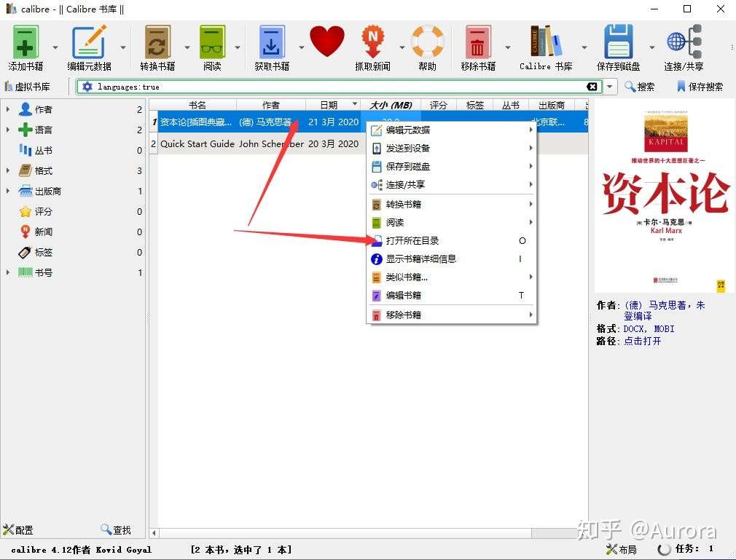The width and height of the screenshot is (736, 560).
Task: Sort by the Author (作者) column header
Action: pyautogui.click(x=271, y=105)
